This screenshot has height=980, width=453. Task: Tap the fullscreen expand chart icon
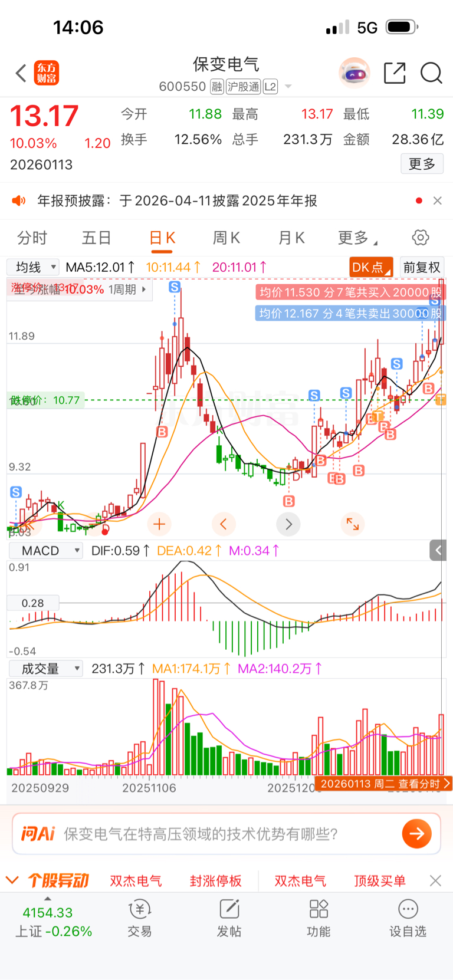[353, 524]
